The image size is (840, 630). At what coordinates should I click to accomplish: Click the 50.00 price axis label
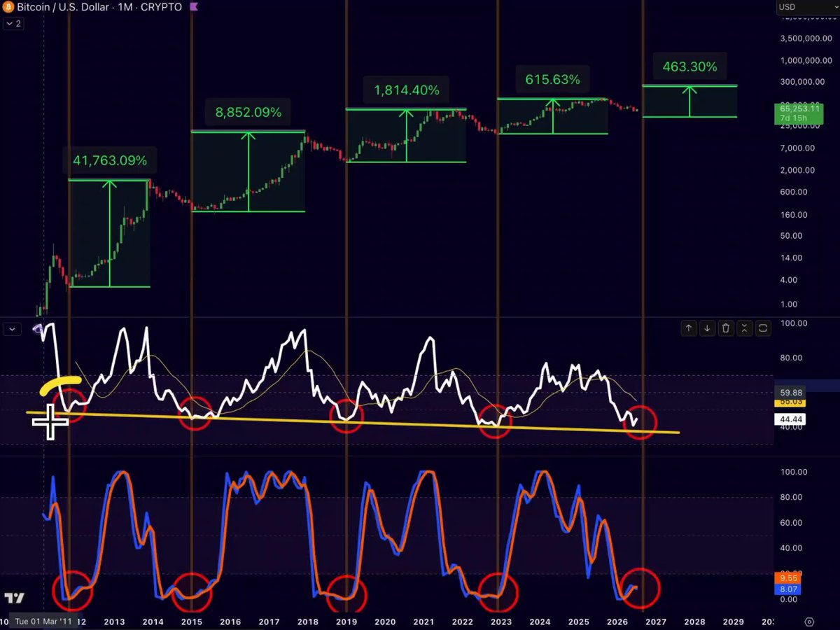792,236
